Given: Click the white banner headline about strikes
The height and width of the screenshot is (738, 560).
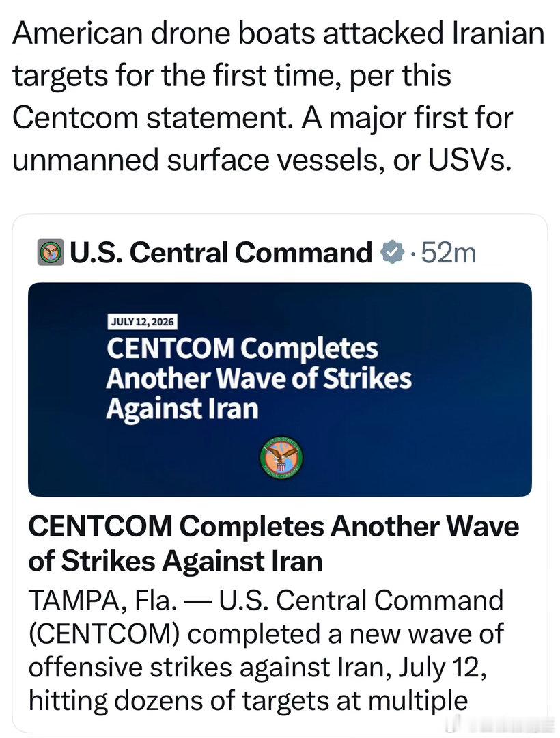Looking at the screenshot, I should click(x=259, y=378).
